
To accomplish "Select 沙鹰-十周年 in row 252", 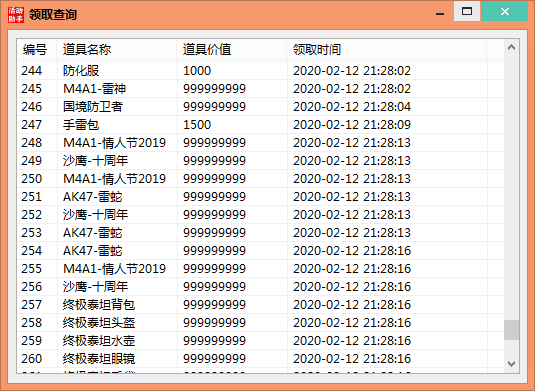I will 95,215.
